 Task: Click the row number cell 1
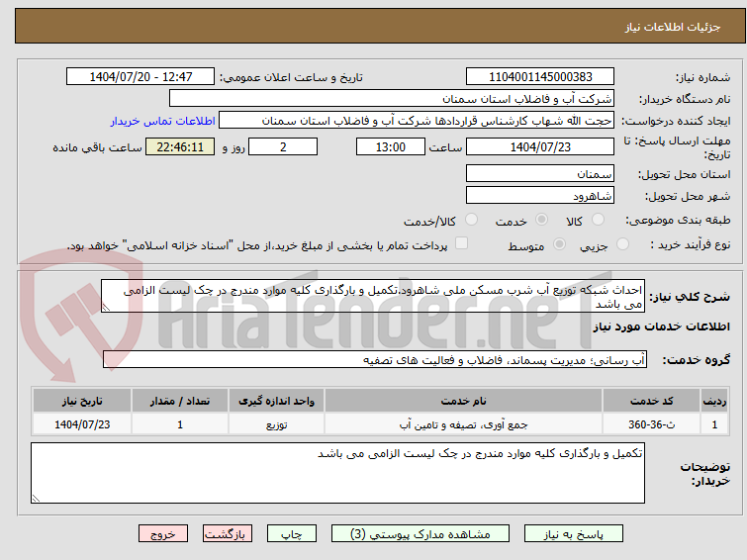click(x=714, y=424)
